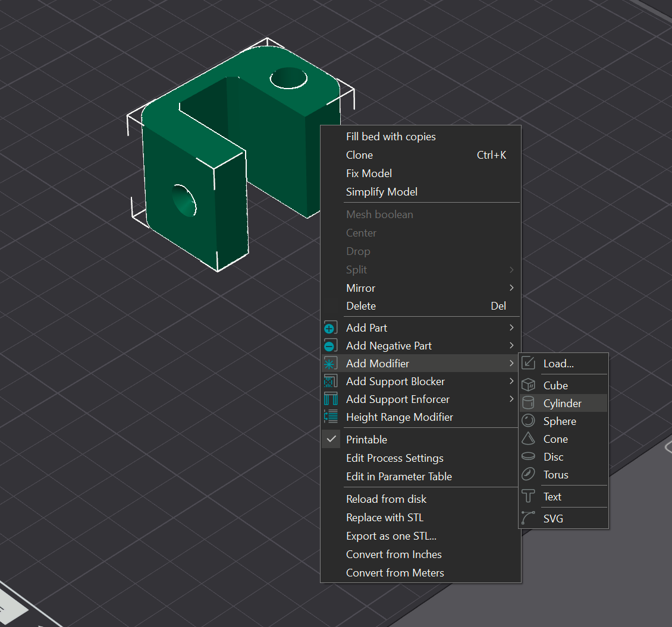Click the Disc shape icon
Screen dimensions: 672x627
[x=529, y=456]
